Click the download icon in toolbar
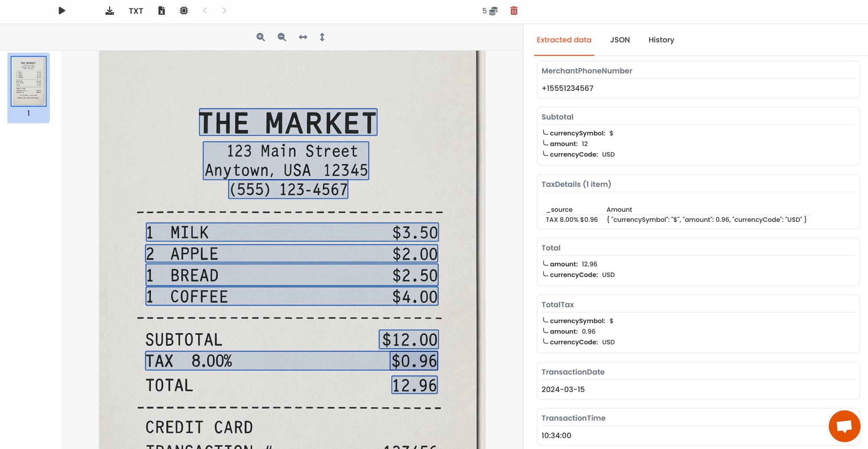Viewport: 868px width, 449px height. pos(110,11)
